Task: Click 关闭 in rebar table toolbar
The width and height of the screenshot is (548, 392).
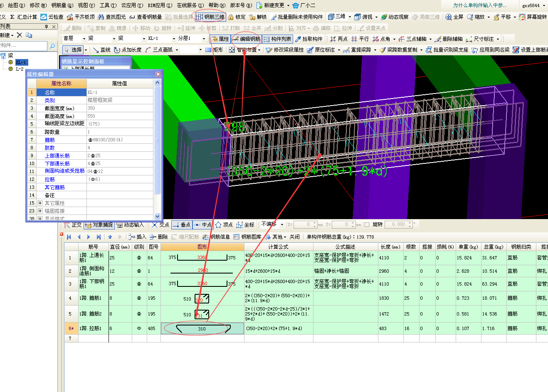Action: click(295, 237)
